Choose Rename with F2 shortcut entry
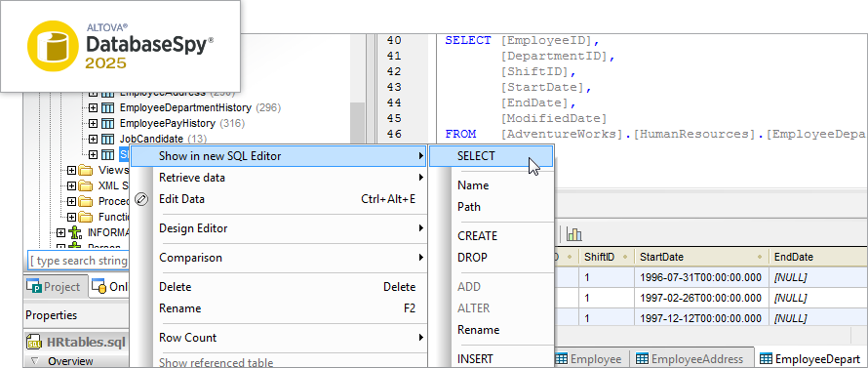This screenshot has height=368, width=868. [x=278, y=308]
